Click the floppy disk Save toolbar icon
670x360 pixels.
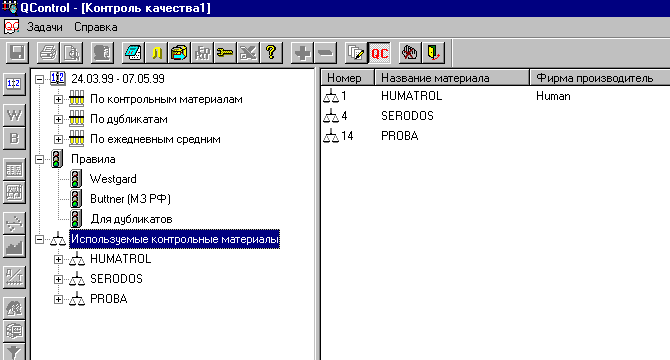[x=18, y=53]
